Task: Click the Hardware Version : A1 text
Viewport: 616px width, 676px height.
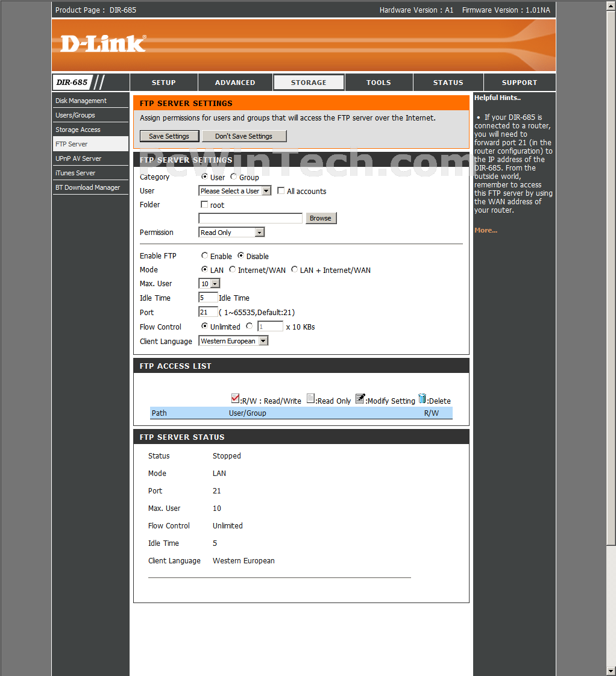Action: pos(416,10)
